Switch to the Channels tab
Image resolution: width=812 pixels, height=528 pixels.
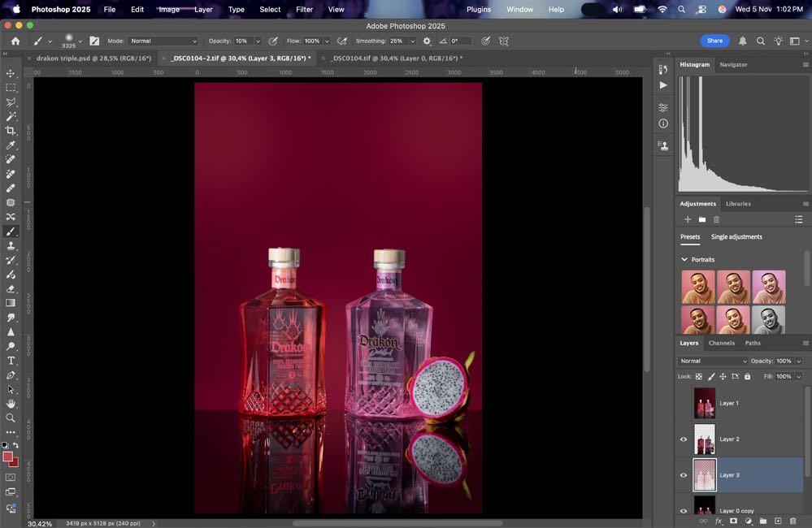click(721, 343)
